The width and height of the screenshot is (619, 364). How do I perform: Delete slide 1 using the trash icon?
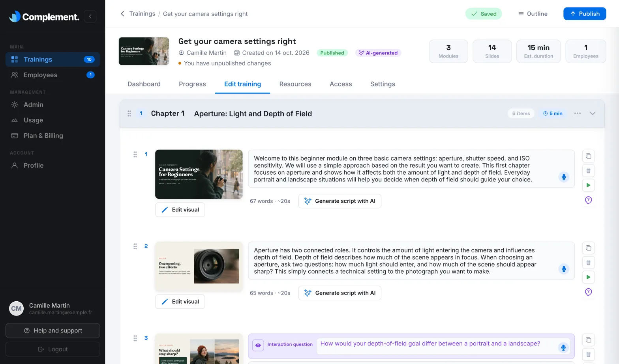tap(588, 171)
